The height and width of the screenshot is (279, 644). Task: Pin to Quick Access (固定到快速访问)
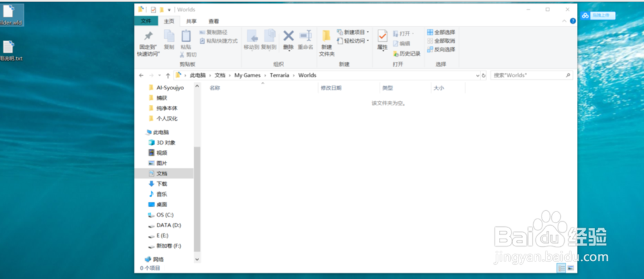pos(148,43)
